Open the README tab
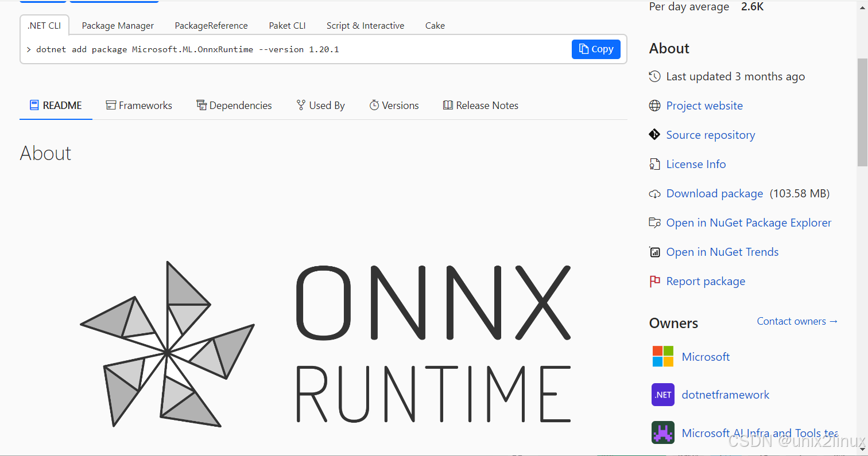Image resolution: width=868 pixels, height=456 pixels. click(x=56, y=106)
